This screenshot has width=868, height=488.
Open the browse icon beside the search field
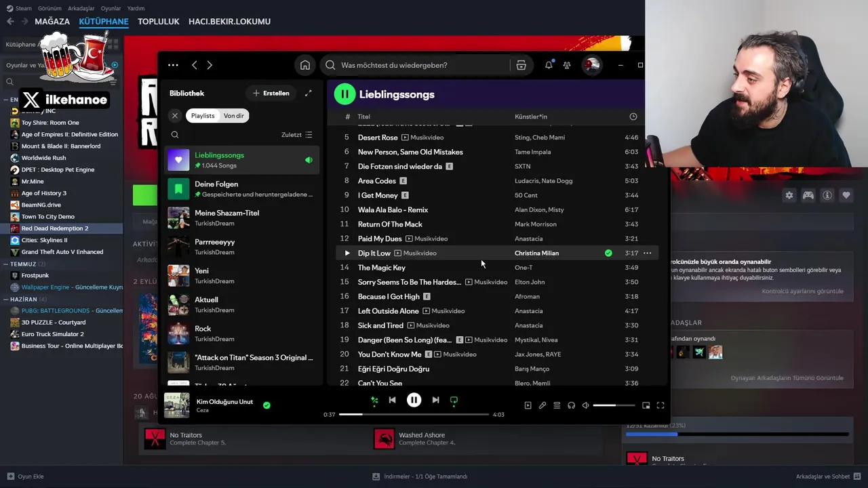tap(521, 65)
